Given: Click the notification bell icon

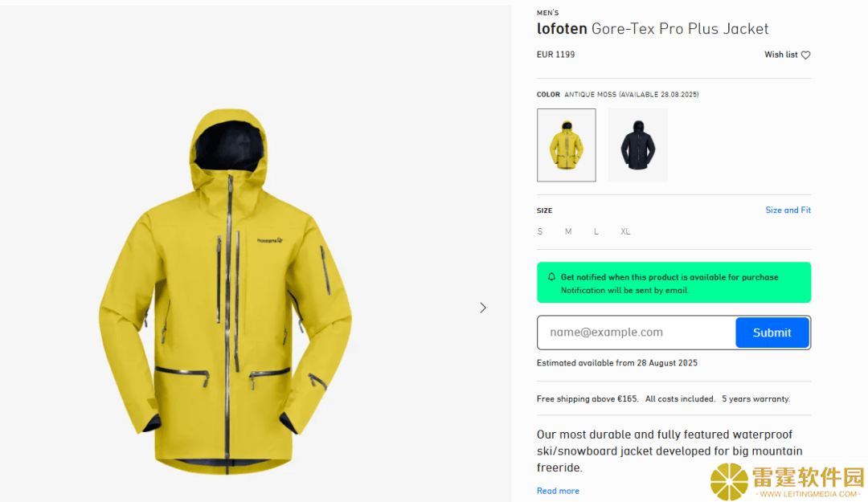Looking at the screenshot, I should [x=551, y=277].
